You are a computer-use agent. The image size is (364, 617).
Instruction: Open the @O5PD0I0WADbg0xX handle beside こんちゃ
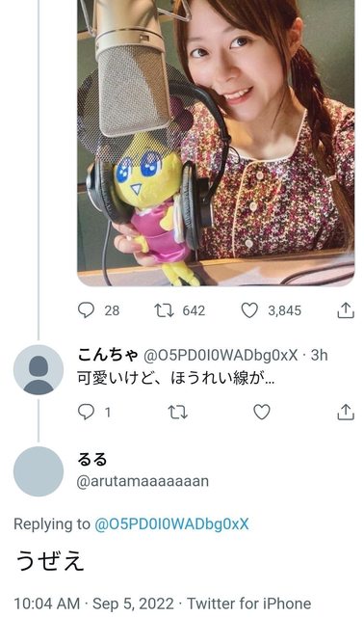221,355
